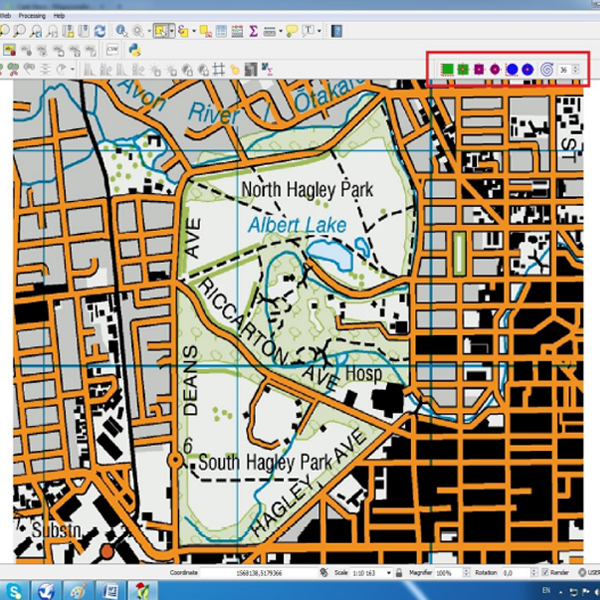Select the purple circle with center tool

[x=495, y=69]
